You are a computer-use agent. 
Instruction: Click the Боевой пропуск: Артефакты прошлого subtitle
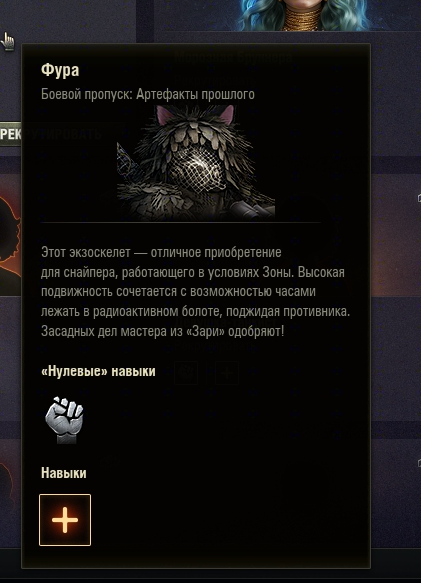click(x=148, y=94)
